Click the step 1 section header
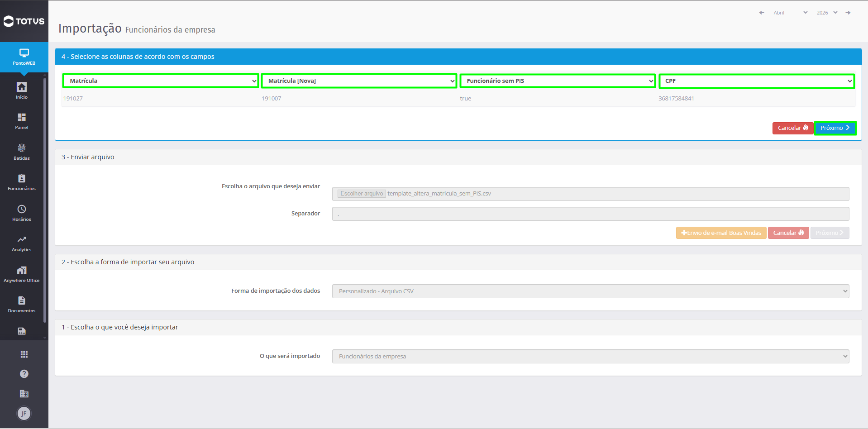 [x=458, y=327]
